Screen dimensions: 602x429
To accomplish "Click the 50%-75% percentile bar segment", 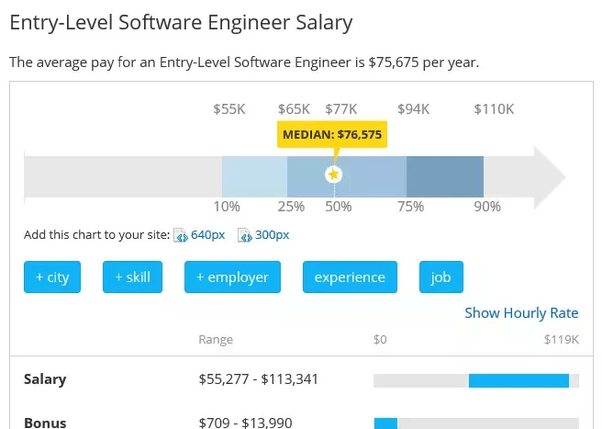I will click(370, 177).
